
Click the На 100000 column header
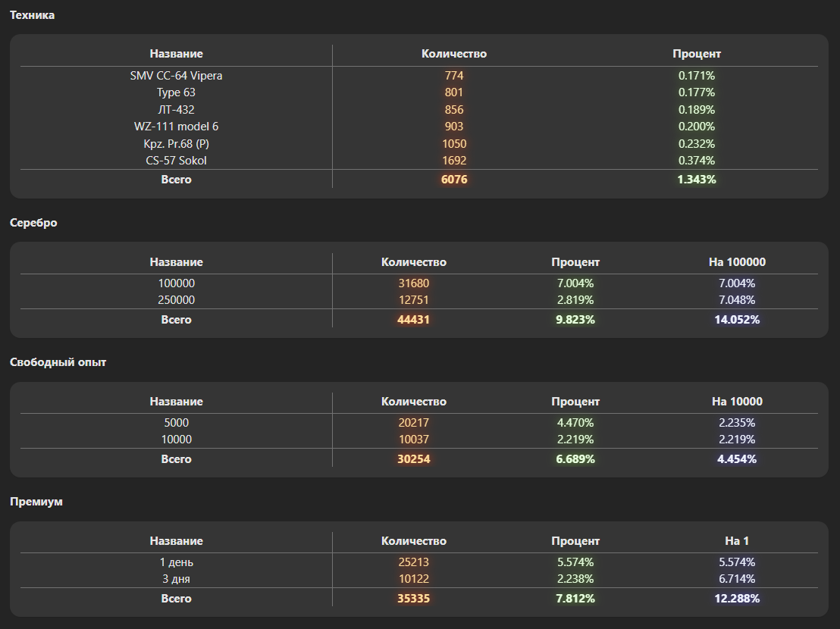click(737, 262)
